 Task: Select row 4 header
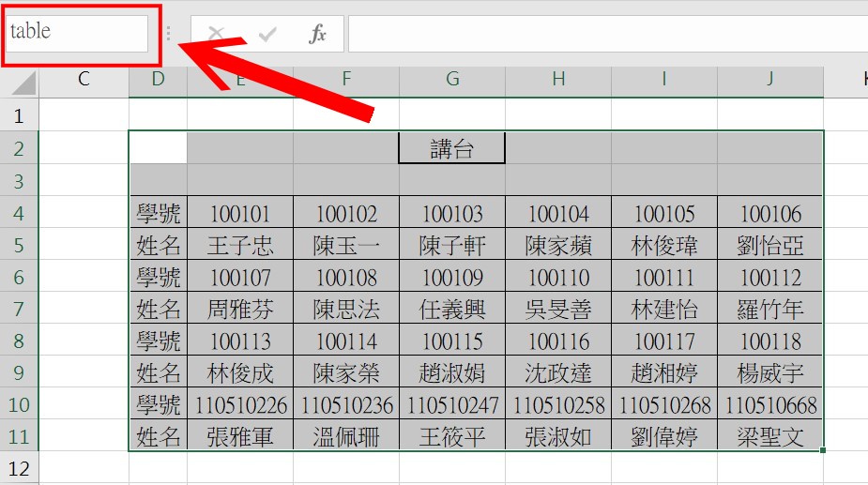(x=19, y=212)
